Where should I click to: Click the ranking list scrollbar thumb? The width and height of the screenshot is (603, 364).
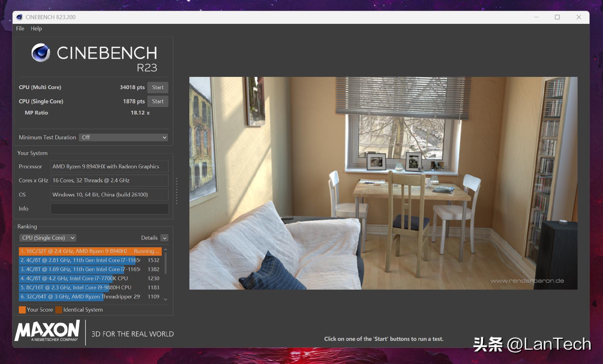pos(166,263)
